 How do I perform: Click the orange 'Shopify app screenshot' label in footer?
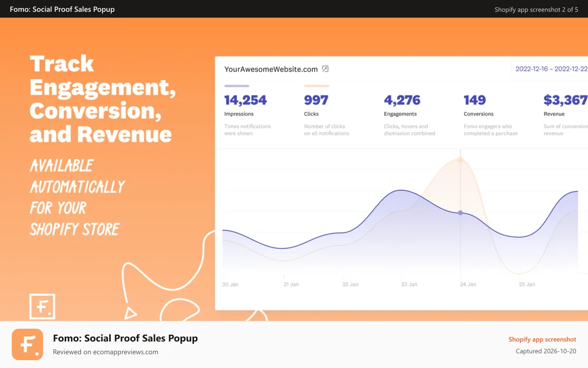point(542,339)
